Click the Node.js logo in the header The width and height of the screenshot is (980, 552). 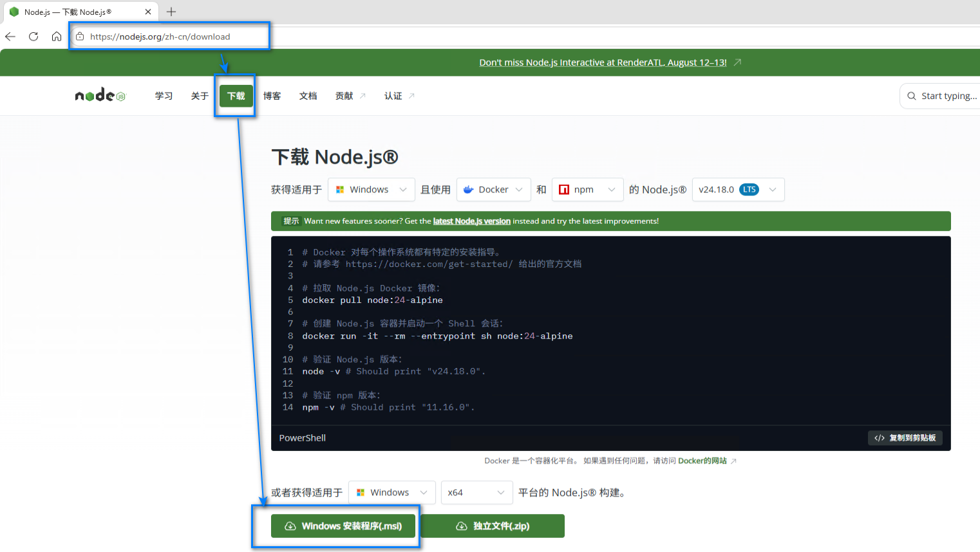click(x=100, y=95)
